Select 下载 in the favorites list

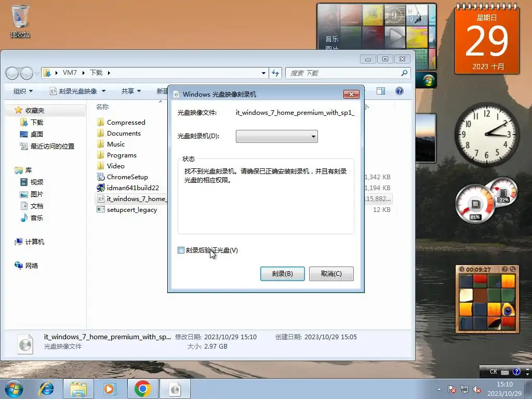(32, 122)
